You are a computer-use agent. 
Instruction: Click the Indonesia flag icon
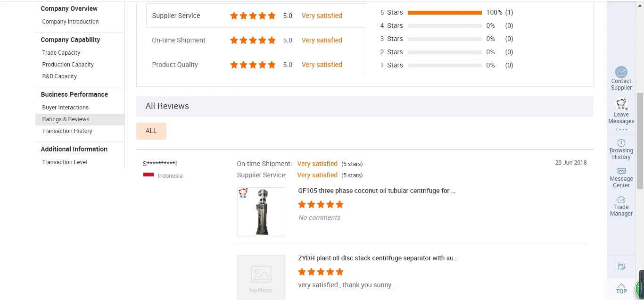tap(149, 175)
